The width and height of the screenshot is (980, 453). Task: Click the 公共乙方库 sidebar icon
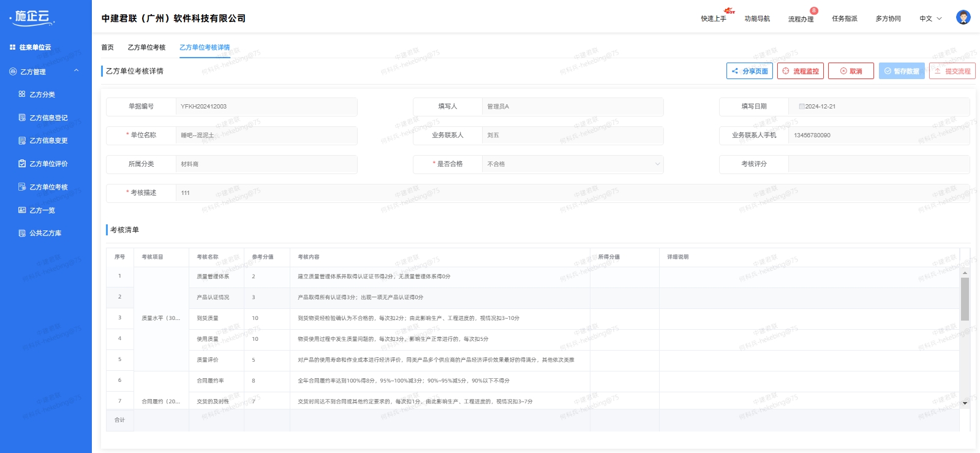22,233
